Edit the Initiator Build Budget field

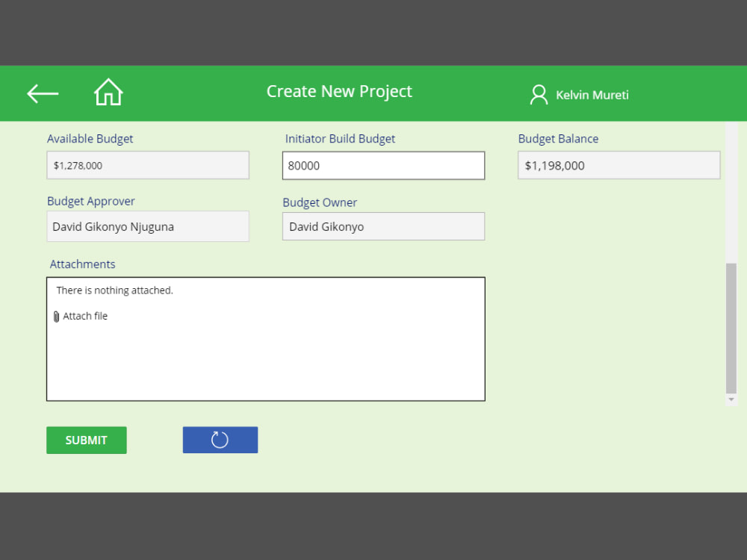[383, 166]
